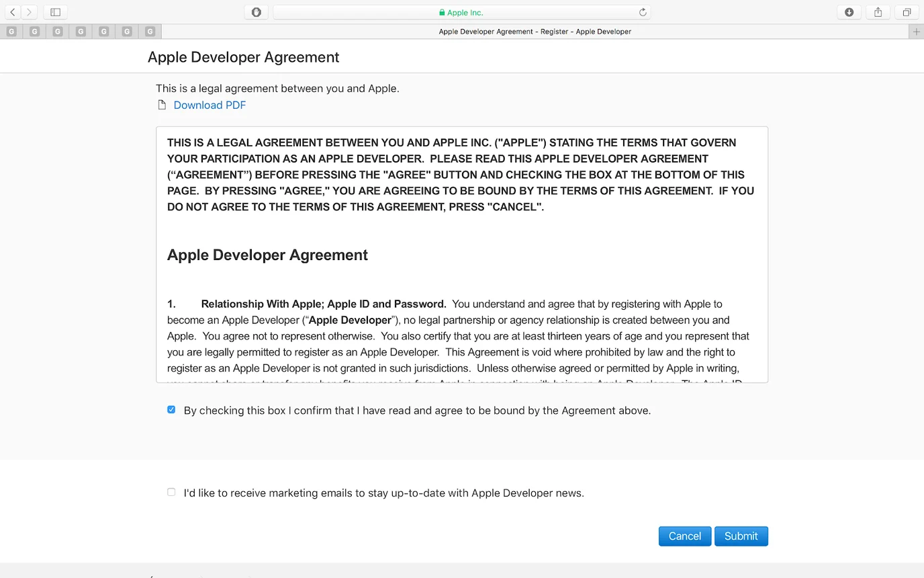924x578 pixels.
Task: Open a new tab with the plus button
Action: [x=916, y=31]
